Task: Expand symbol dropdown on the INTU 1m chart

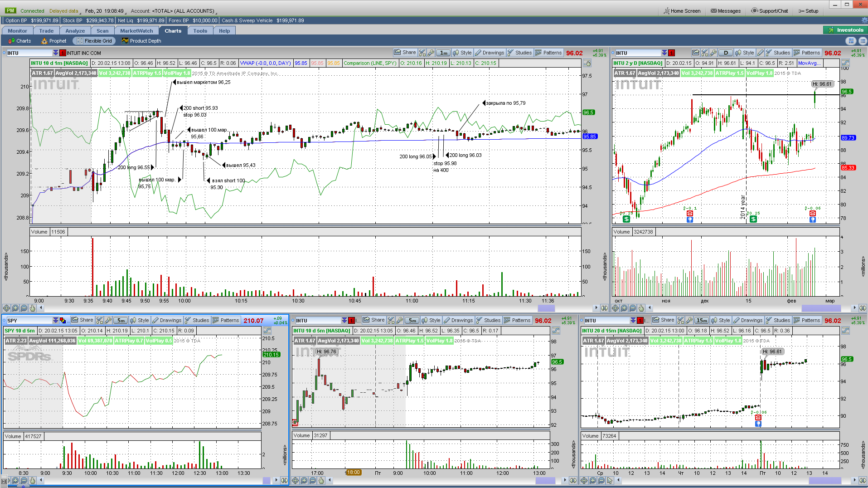Action: coord(55,53)
